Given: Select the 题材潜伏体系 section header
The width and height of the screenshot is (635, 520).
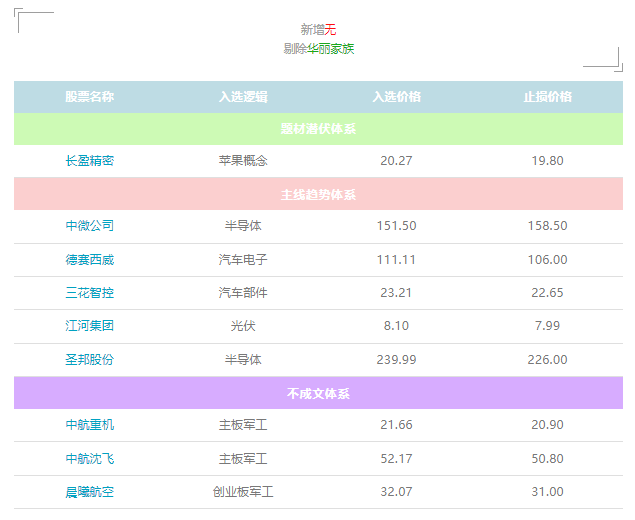Looking at the screenshot, I should pos(318,129).
